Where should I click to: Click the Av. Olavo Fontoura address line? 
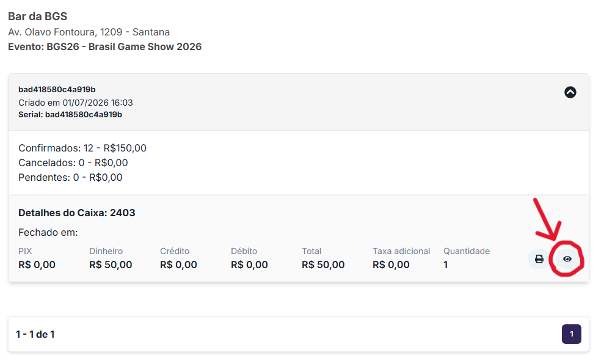[89, 32]
